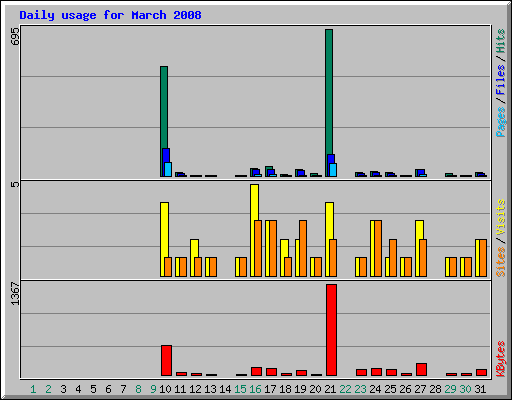Click day number "23" on the axis
The width and height of the screenshot is (512, 400).
(x=360, y=389)
